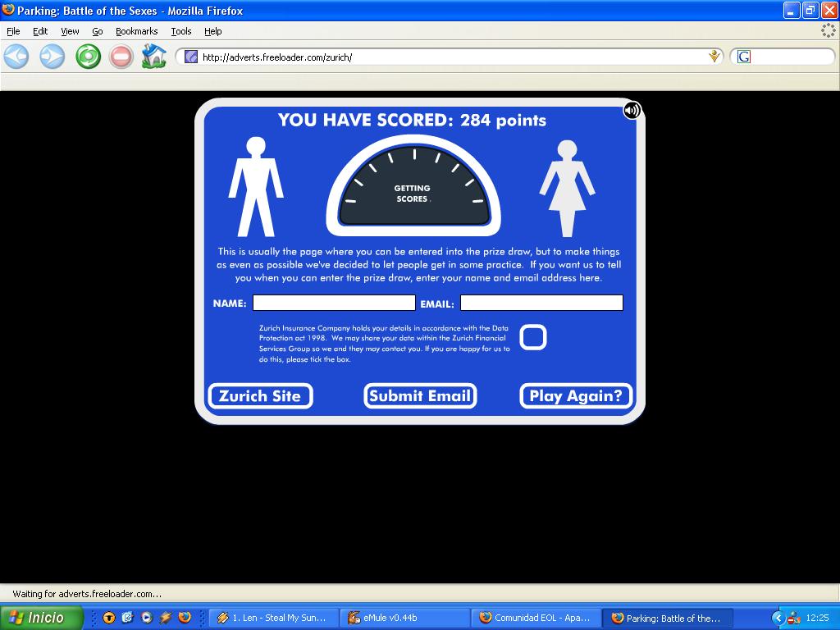840x630 pixels.
Task: Click the Google search engine icon
Action: 743,57
